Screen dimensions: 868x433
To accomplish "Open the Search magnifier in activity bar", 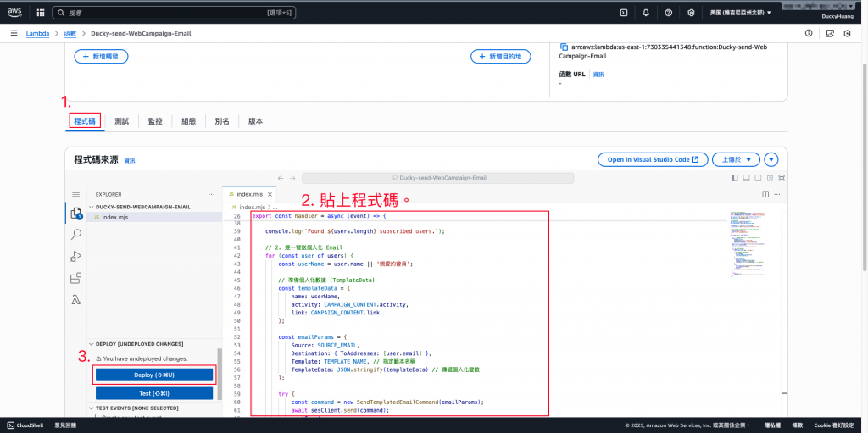I will (x=76, y=234).
